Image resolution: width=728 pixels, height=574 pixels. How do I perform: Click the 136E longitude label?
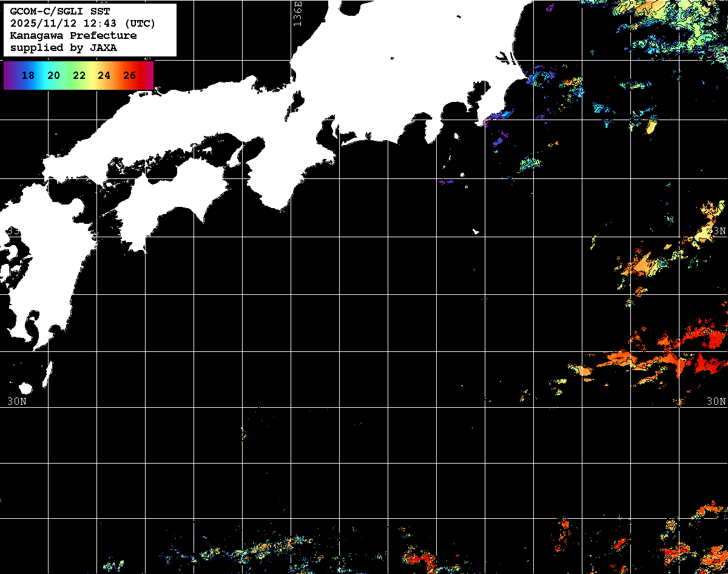click(297, 12)
